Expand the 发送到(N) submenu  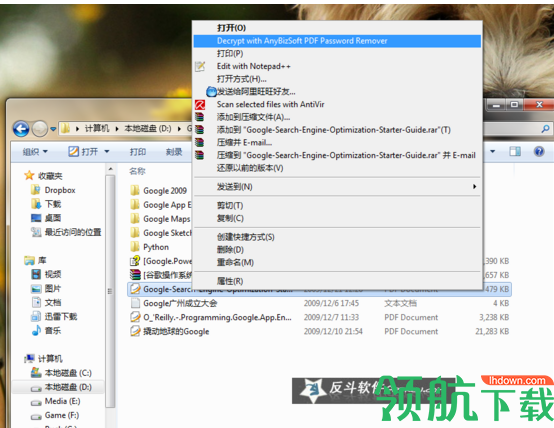point(337,187)
